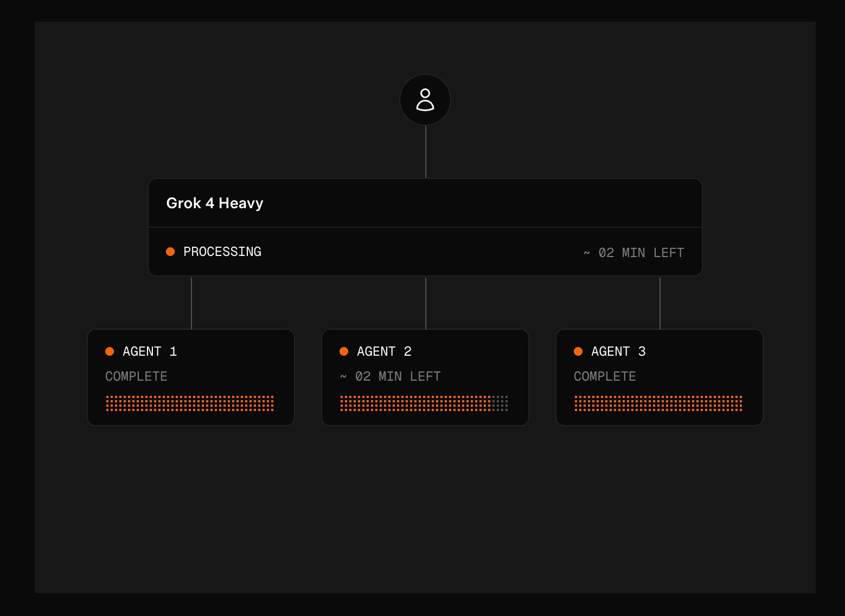Viewport: 845px width, 616px height.
Task: Click the AGENT 2 status indicator dot
Action: click(344, 351)
